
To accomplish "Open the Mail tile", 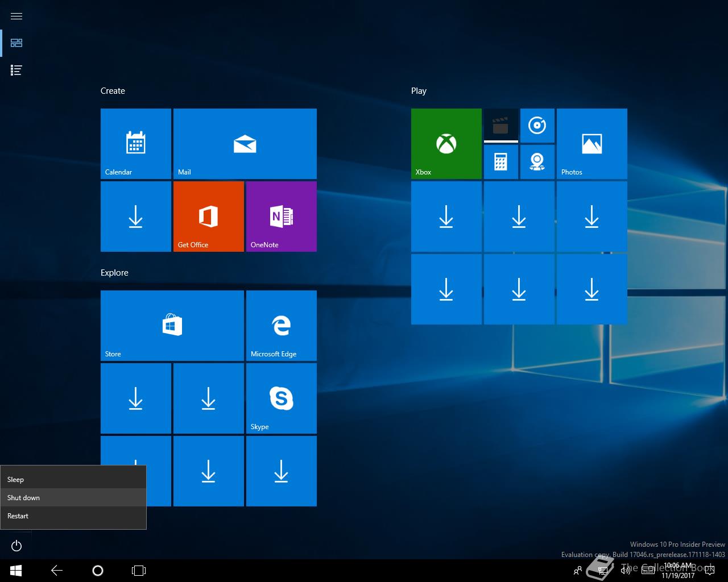I will [245, 144].
